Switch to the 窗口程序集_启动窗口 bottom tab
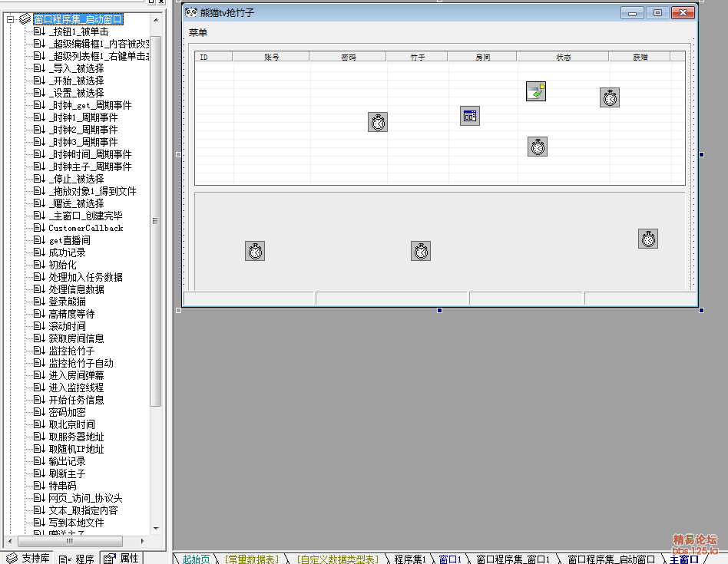The width and height of the screenshot is (728, 564). pos(611,559)
